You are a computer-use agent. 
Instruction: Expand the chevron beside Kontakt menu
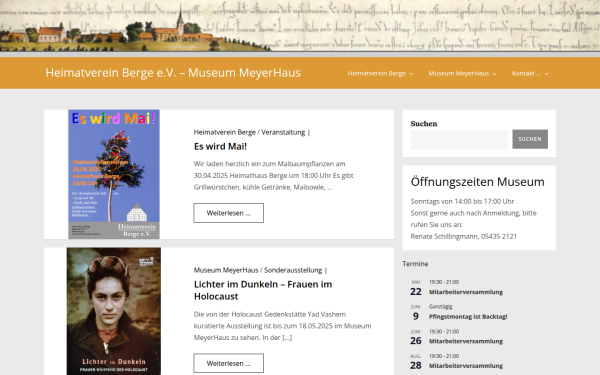tap(546, 74)
